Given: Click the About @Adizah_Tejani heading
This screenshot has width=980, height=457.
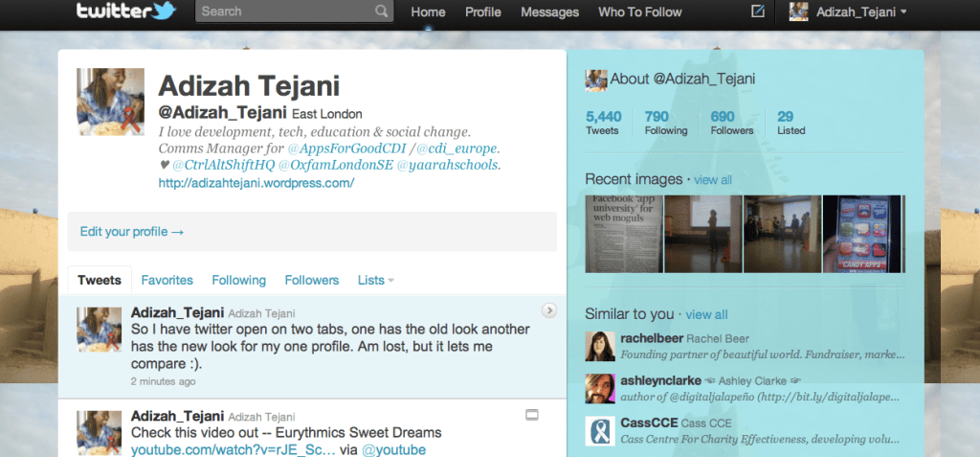Looking at the screenshot, I should point(682,79).
